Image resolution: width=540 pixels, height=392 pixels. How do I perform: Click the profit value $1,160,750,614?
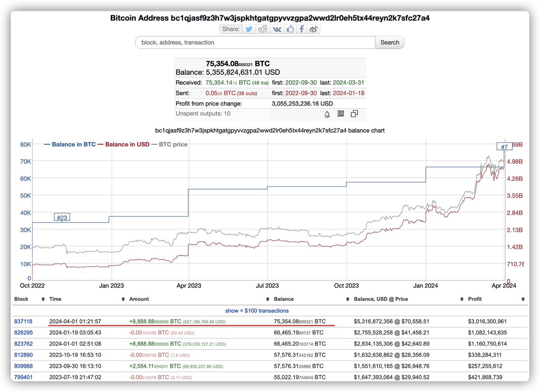point(488,344)
